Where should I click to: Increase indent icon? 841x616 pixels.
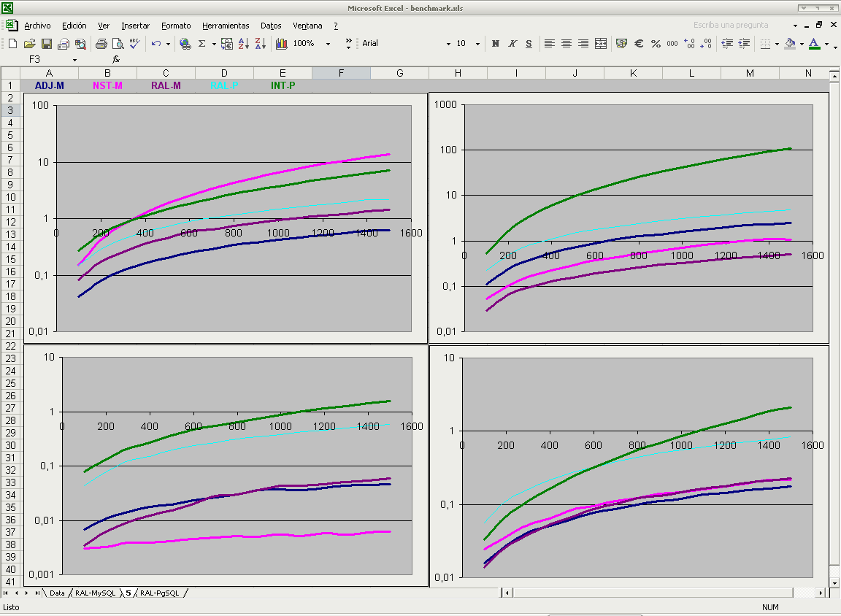[x=745, y=43]
